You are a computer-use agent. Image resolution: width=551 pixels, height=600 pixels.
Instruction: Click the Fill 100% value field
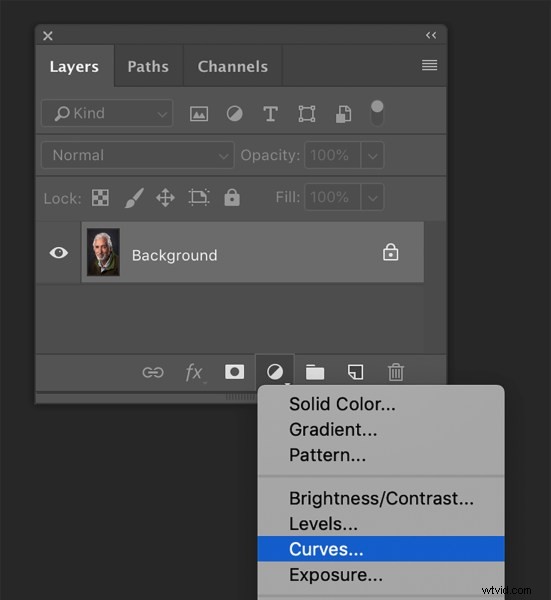point(332,197)
